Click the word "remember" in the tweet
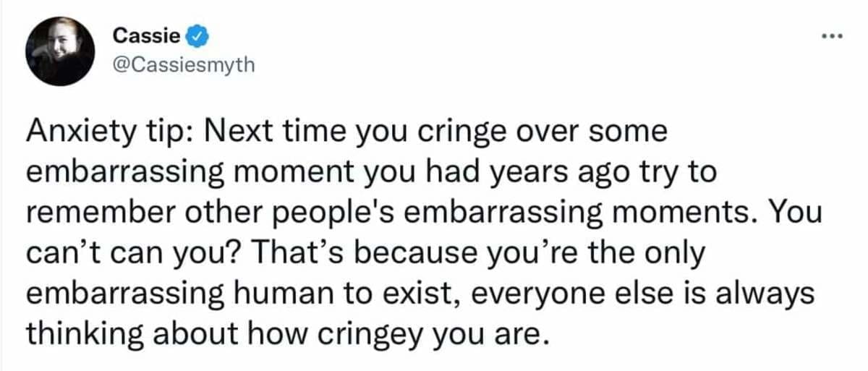The height and width of the screenshot is (371, 868). click(x=101, y=213)
